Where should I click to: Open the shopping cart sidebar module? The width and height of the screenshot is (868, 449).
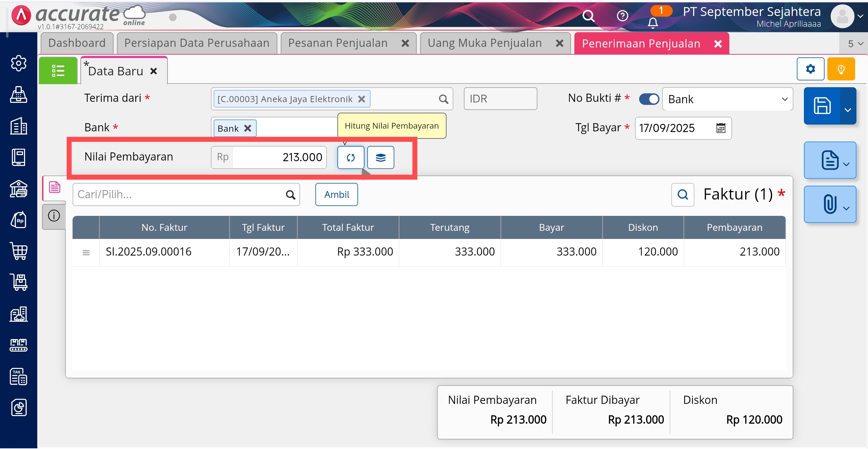[x=19, y=251]
